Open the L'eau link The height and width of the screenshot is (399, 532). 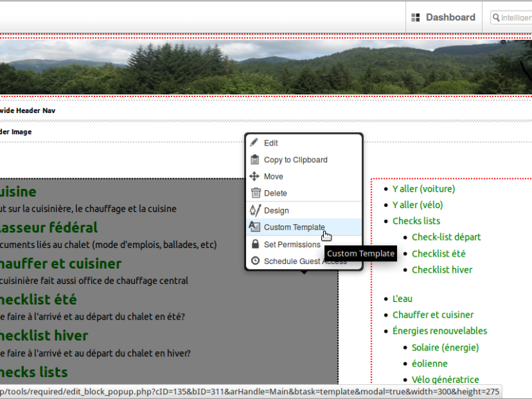click(x=402, y=299)
